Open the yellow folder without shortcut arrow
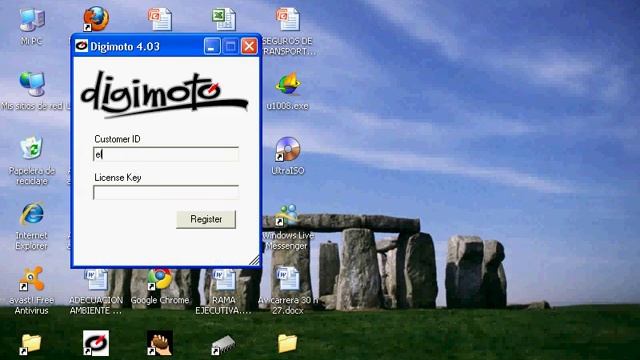 tap(287, 343)
